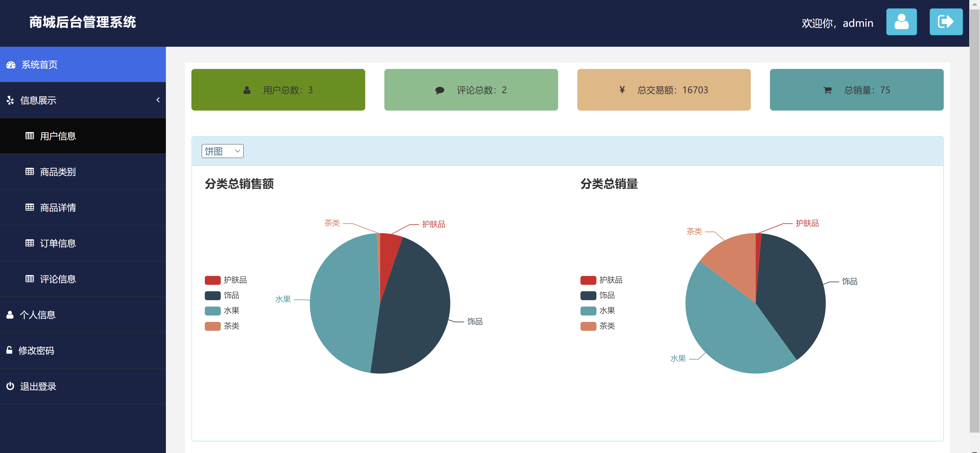Click the dashboard icon next to 系统首页
Screen dimensions: 980x453
11,64
